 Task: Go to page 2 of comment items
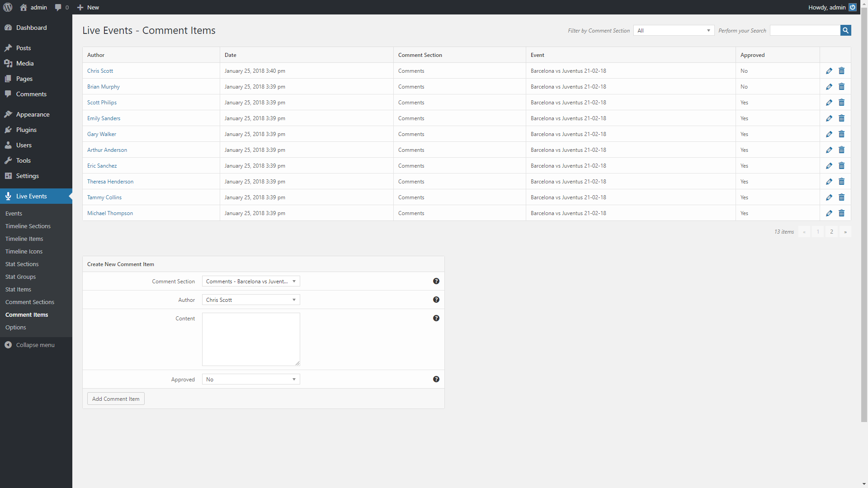[x=831, y=231]
